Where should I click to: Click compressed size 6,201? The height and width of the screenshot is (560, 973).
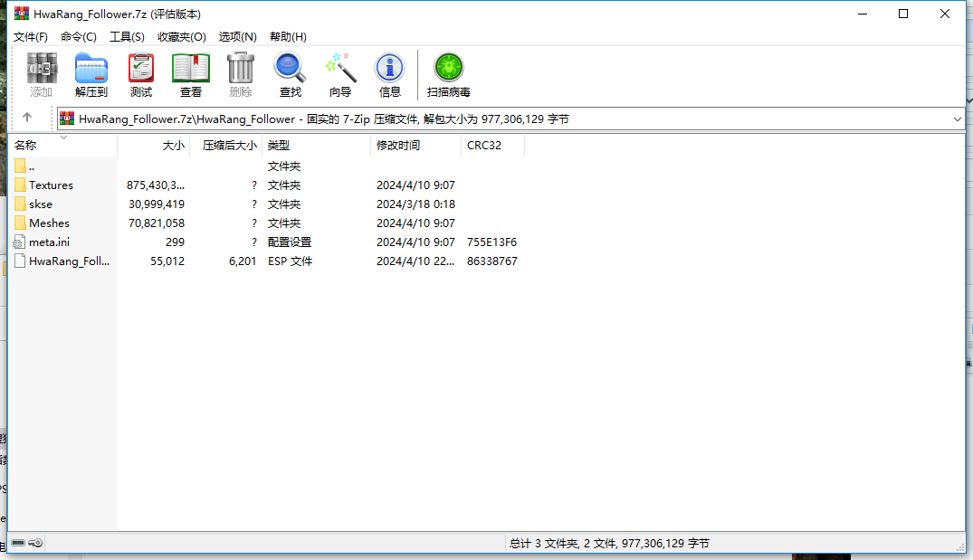pyautogui.click(x=243, y=261)
